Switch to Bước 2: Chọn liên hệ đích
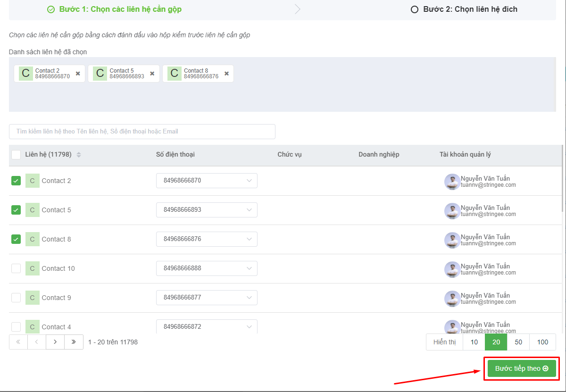Image resolution: width=566 pixels, height=392 pixels. click(464, 9)
